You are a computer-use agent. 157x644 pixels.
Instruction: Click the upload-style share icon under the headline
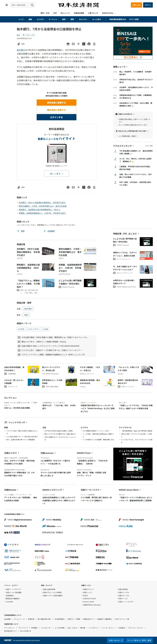point(94,44)
